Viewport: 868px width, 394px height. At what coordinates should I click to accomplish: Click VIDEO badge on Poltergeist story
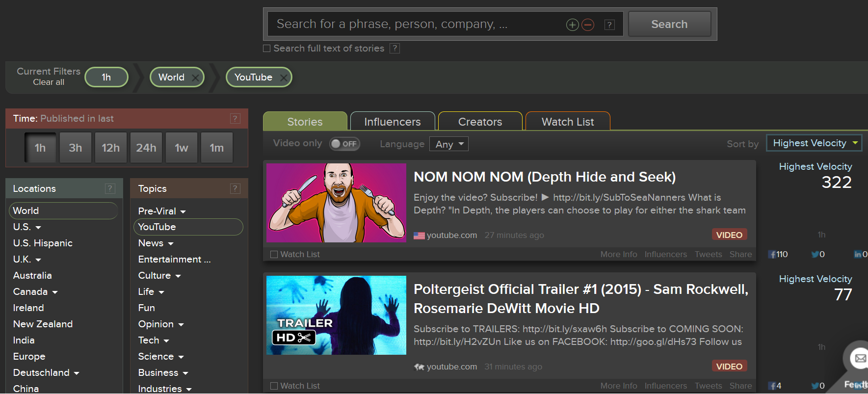730,366
